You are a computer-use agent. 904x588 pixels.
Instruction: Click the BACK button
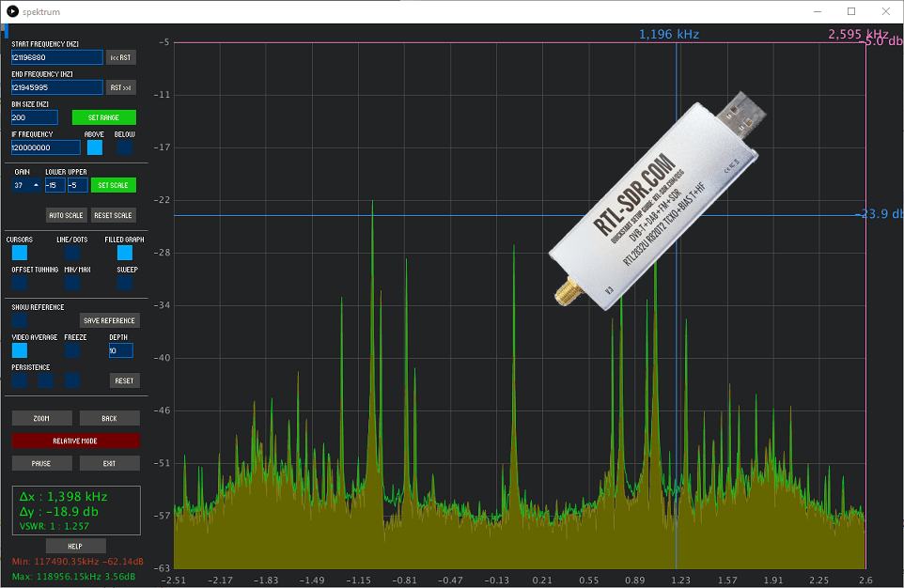tap(110, 418)
